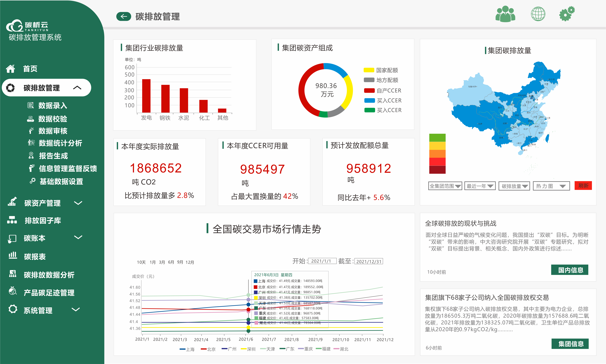Open 碳报表 in sidebar
The width and height of the screenshot is (606, 364).
[x=35, y=257]
